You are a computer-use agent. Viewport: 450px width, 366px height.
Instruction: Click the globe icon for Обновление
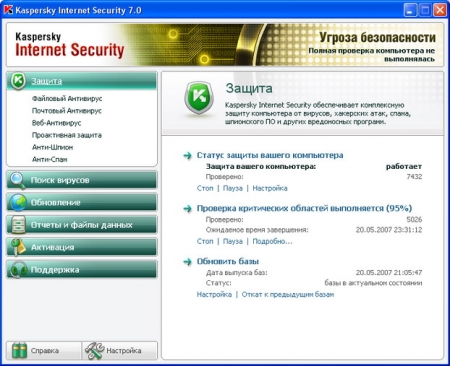(x=17, y=202)
